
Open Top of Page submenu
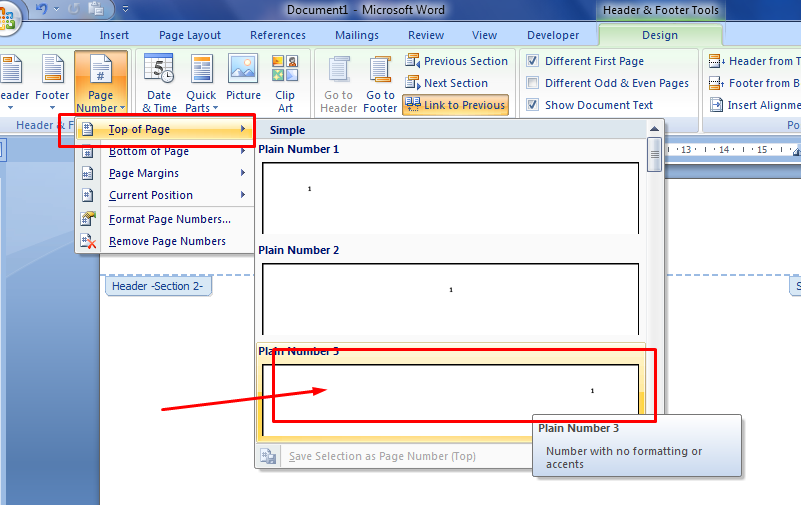pos(164,129)
